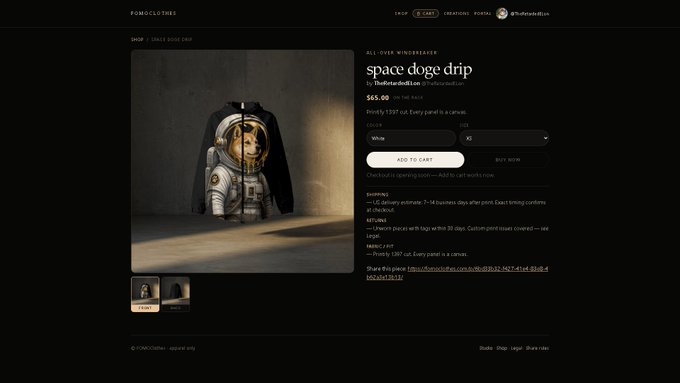Click the Add to Cart button
Viewport: 680px width, 383px height.
(x=415, y=160)
